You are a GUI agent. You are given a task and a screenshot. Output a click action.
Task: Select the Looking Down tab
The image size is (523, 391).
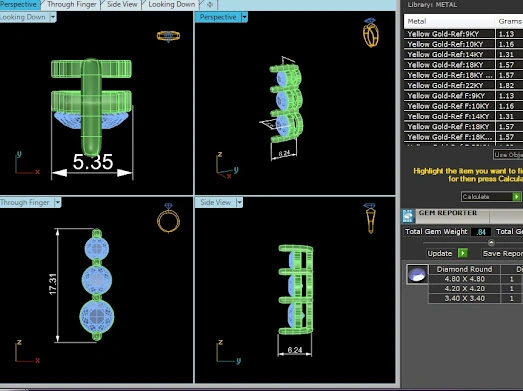click(x=172, y=5)
